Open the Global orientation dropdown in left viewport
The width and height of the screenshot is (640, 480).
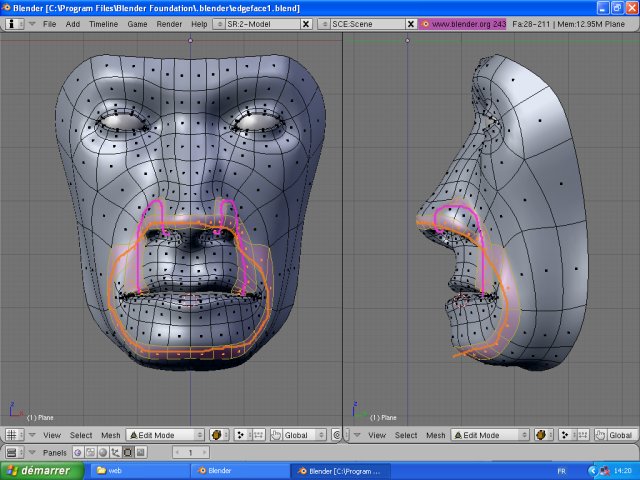coord(305,435)
